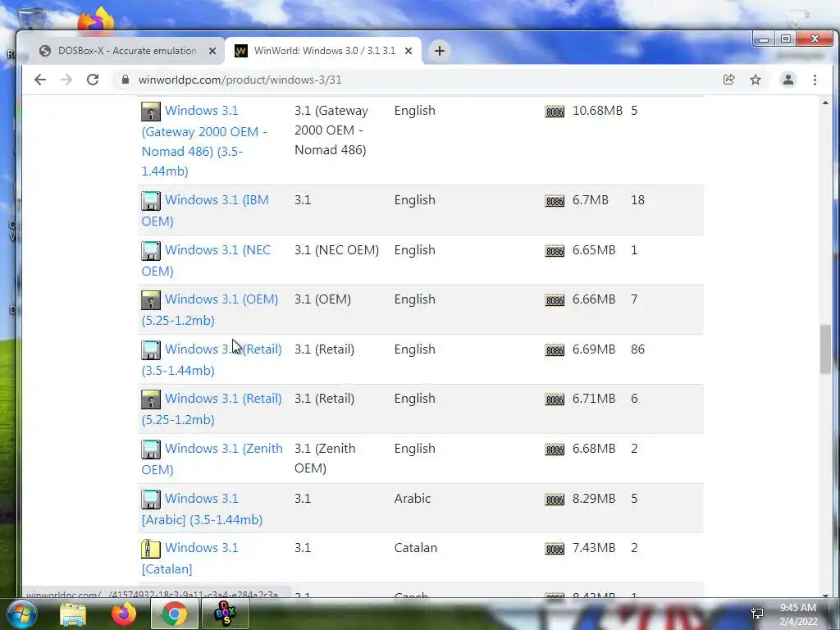Go back to the previous page
Image resolution: width=840 pixels, height=630 pixels.
(x=40, y=80)
